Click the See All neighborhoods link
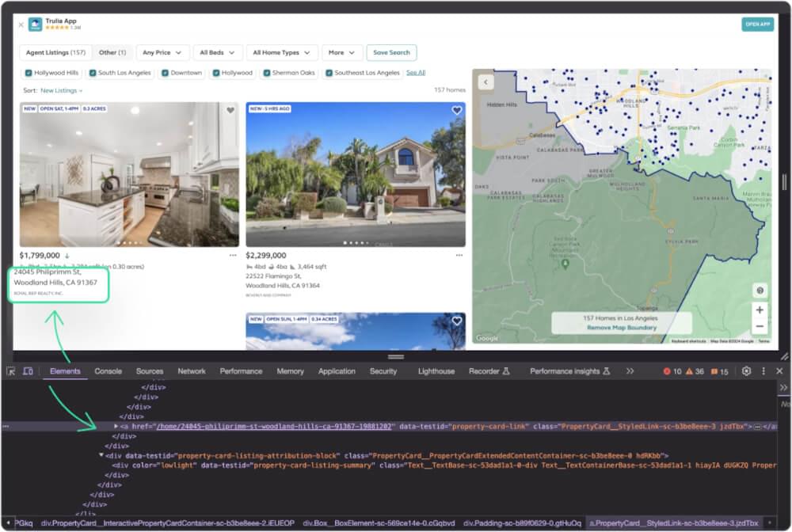Viewport: 792px width, 532px height. pos(415,71)
